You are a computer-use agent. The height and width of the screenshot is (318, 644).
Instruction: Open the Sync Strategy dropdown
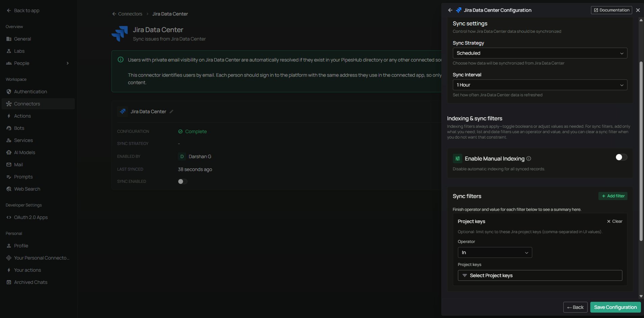click(x=540, y=53)
